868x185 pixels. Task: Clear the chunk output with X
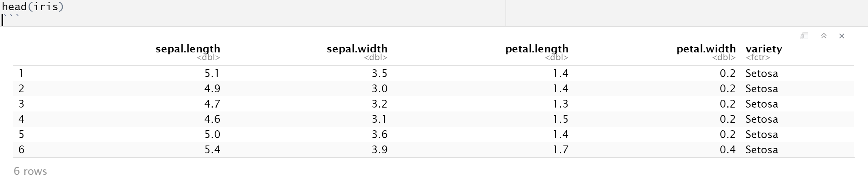pyautogui.click(x=842, y=36)
